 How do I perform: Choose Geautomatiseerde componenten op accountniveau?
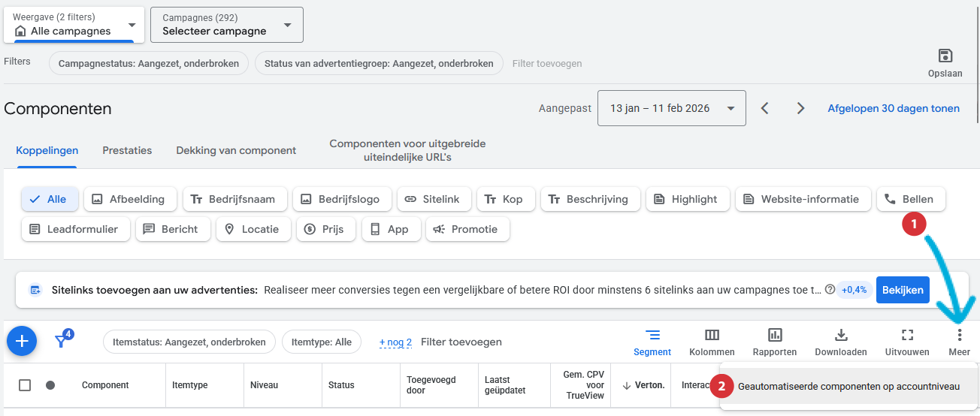tap(848, 387)
